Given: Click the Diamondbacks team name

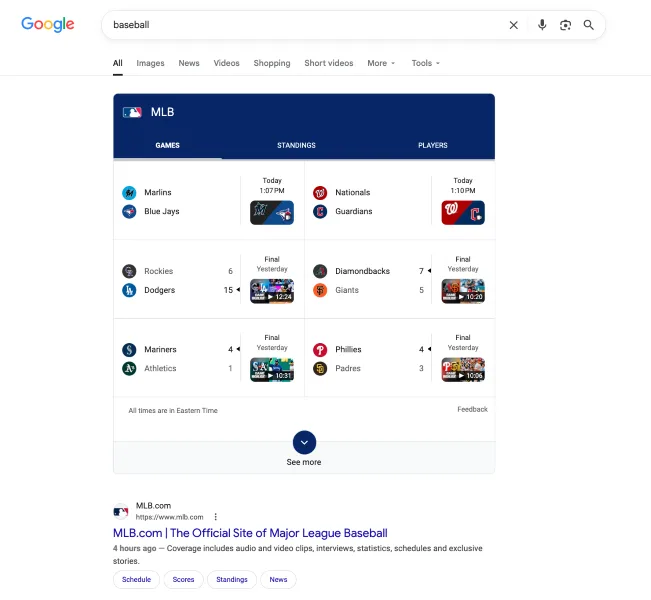Looking at the screenshot, I should click(362, 271).
